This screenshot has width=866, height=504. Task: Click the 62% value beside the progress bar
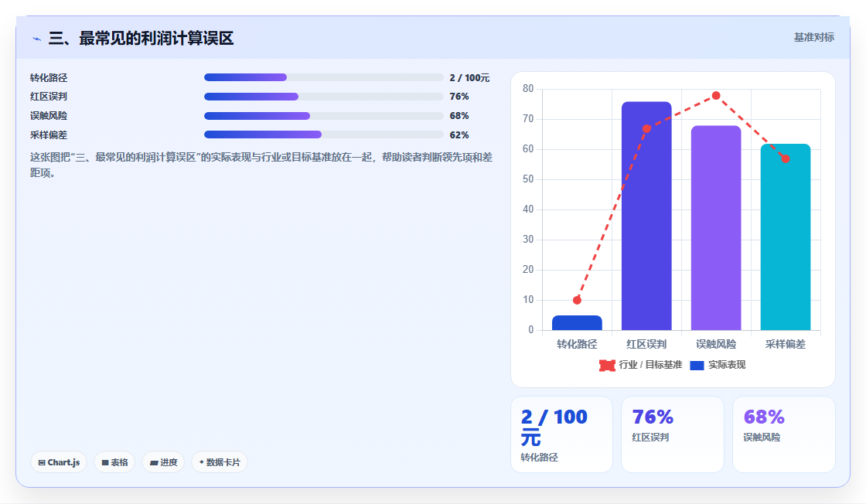click(x=459, y=135)
